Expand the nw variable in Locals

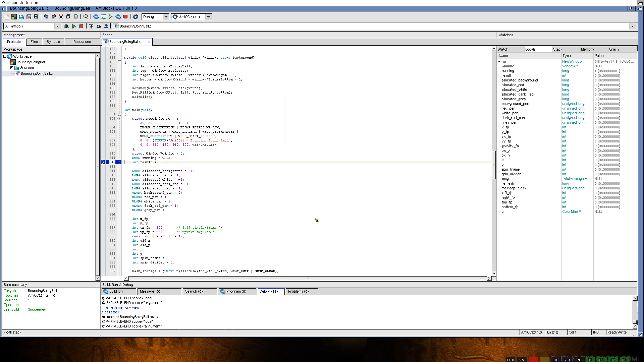click(499, 62)
